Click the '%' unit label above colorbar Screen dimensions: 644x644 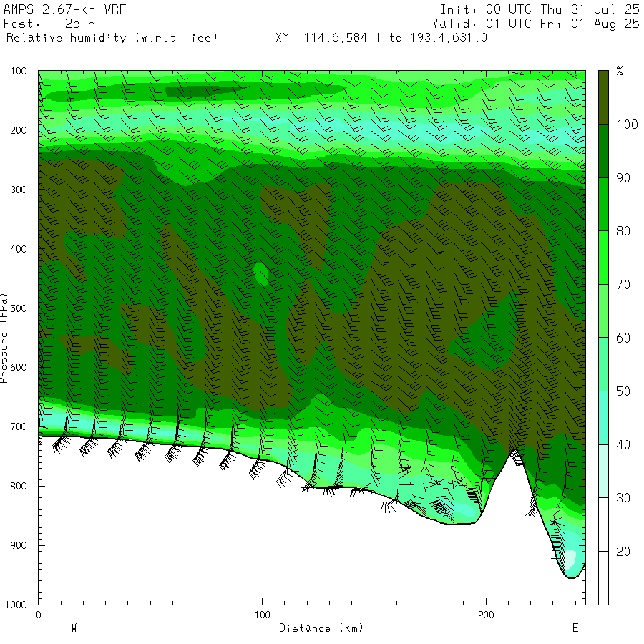tap(620, 71)
